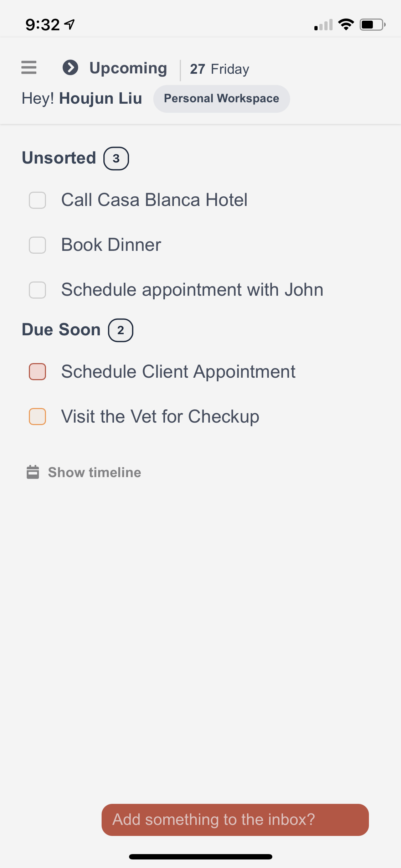Tap the Wi-Fi status icon
This screenshot has width=401, height=868.
pyautogui.click(x=346, y=25)
